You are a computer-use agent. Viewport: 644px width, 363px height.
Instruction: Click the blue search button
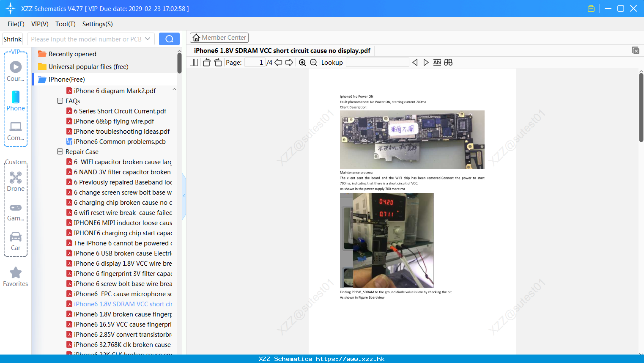(169, 39)
